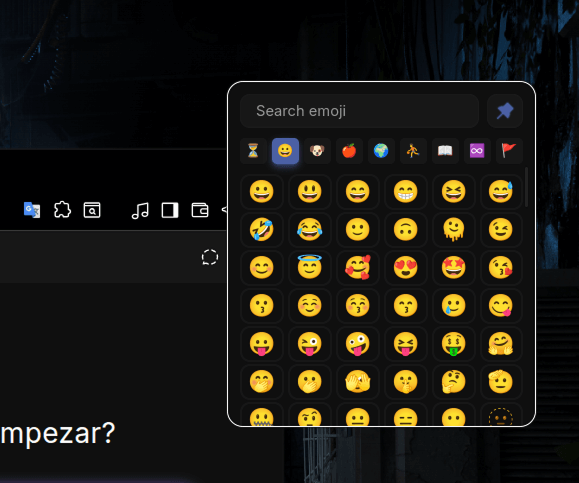The width and height of the screenshot is (579, 483).
Task: Toggle the pin button in emoji picker
Action: point(505,111)
